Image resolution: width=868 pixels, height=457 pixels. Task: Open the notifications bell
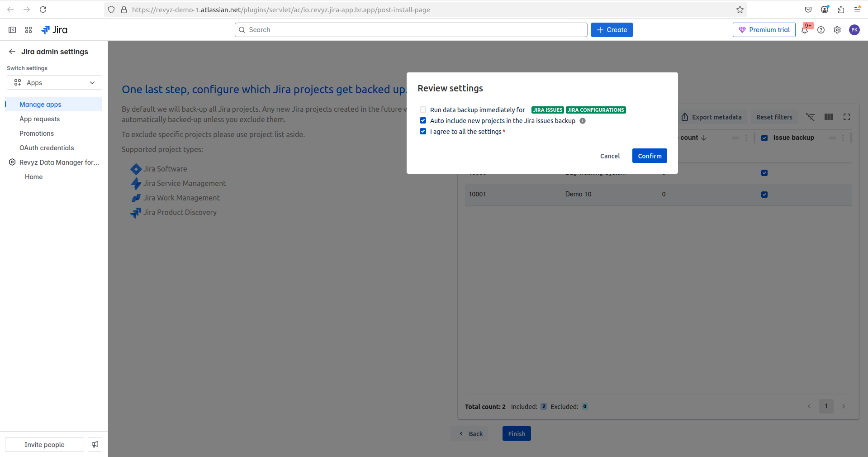point(805,30)
